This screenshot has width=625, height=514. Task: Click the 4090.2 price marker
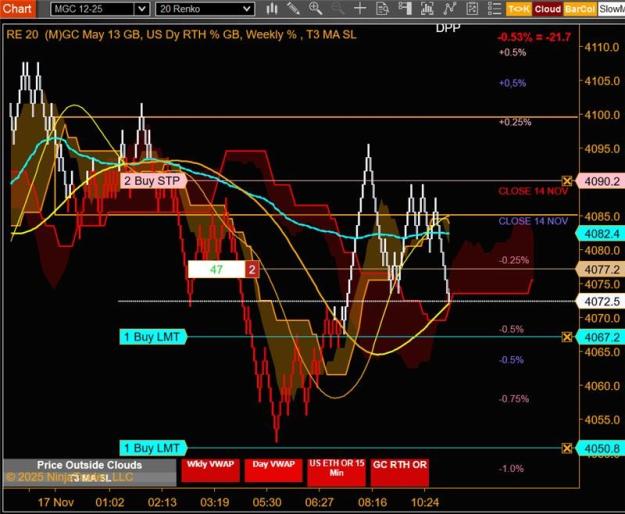[601, 181]
